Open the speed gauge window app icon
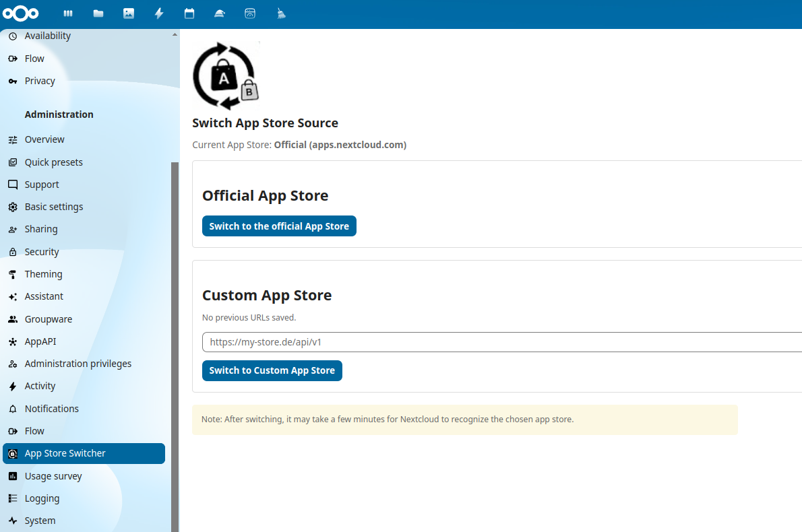The width and height of the screenshot is (802, 532). click(250, 13)
